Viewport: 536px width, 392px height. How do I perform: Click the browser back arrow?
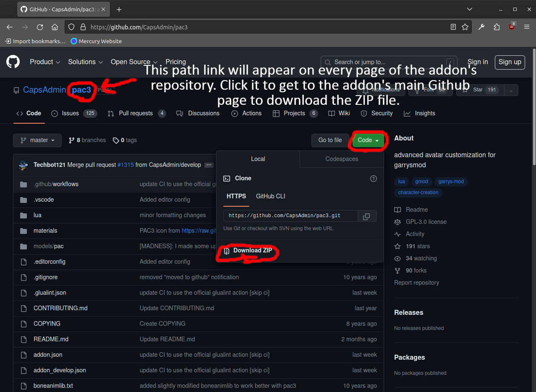(10, 27)
